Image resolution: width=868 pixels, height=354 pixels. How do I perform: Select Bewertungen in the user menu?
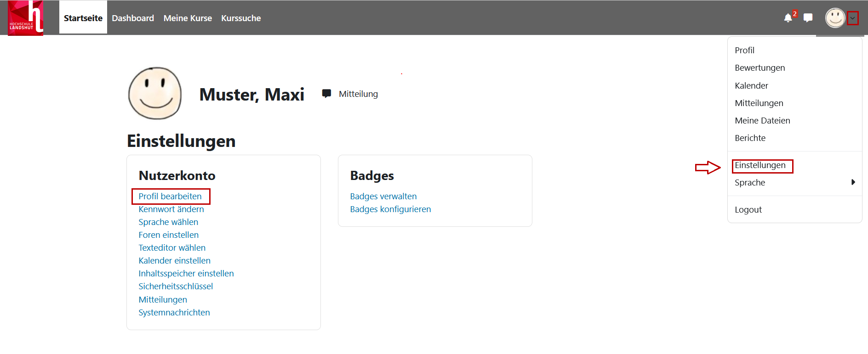pyautogui.click(x=759, y=68)
